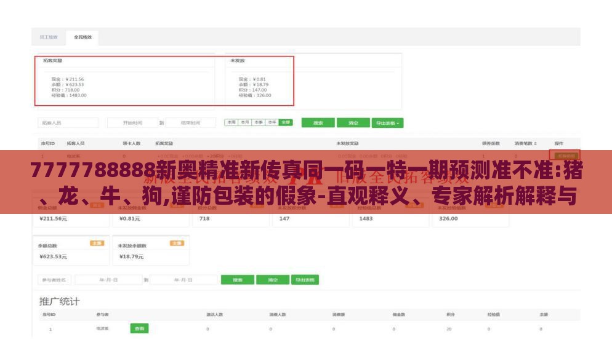Click the upper 搜索 button beside range filters
Viewport: 612px width, 364px height.
point(318,123)
